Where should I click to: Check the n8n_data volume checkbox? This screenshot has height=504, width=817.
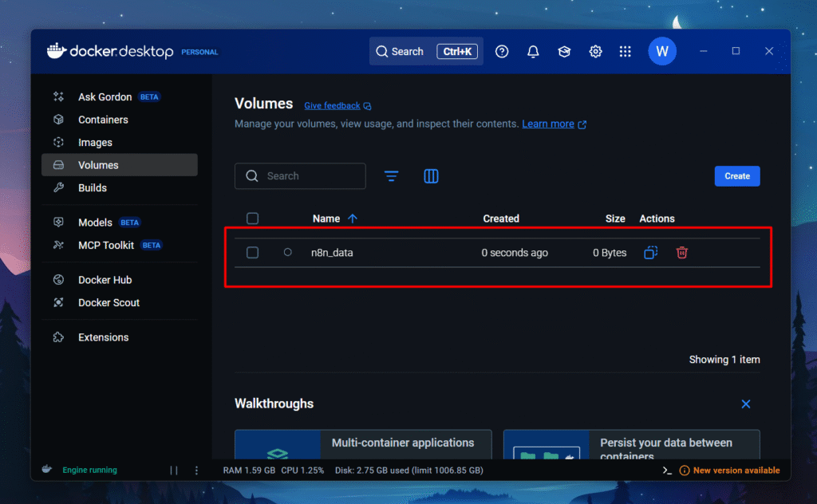(x=253, y=253)
